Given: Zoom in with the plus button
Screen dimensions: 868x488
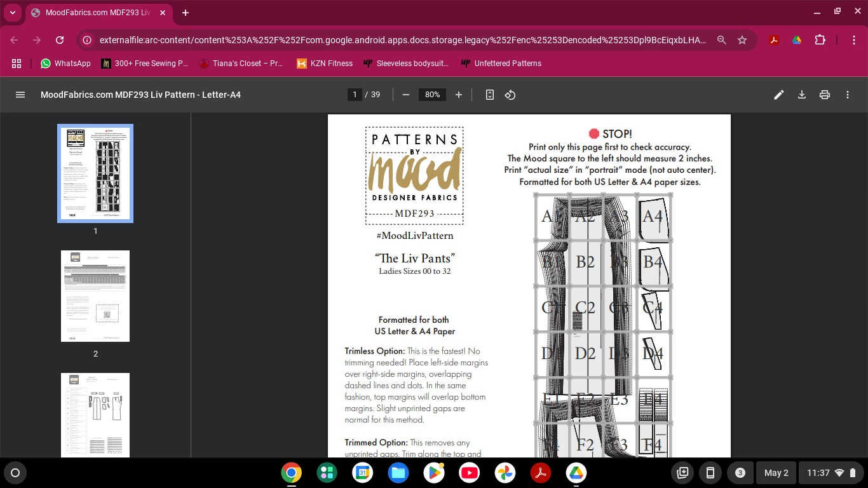Looking at the screenshot, I should point(459,95).
